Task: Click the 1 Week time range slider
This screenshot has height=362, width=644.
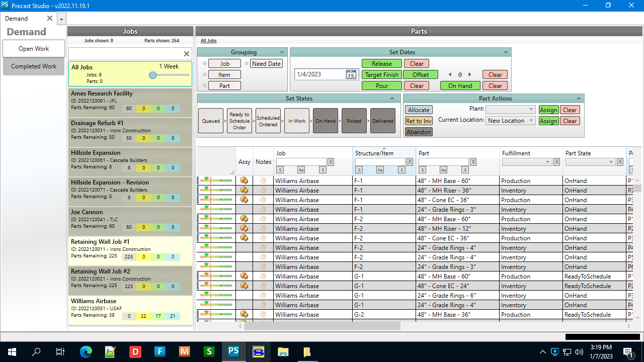Action: click(153, 75)
